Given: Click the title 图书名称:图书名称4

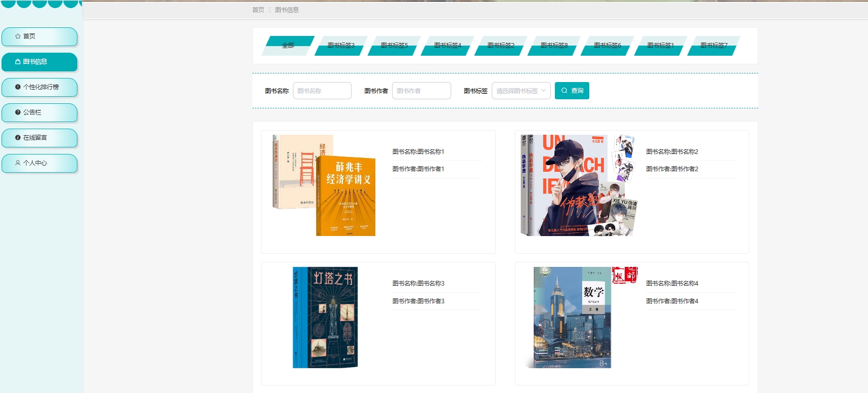Looking at the screenshot, I should click(672, 284).
